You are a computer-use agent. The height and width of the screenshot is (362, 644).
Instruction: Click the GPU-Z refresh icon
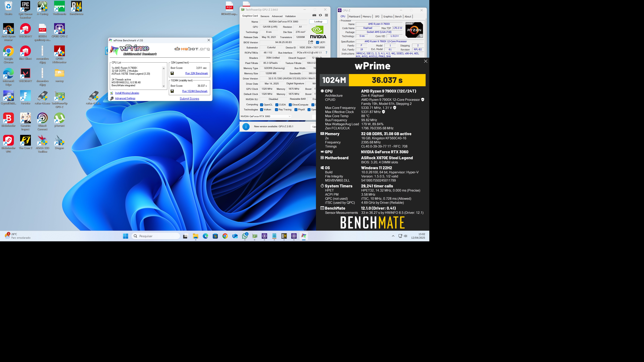click(320, 15)
